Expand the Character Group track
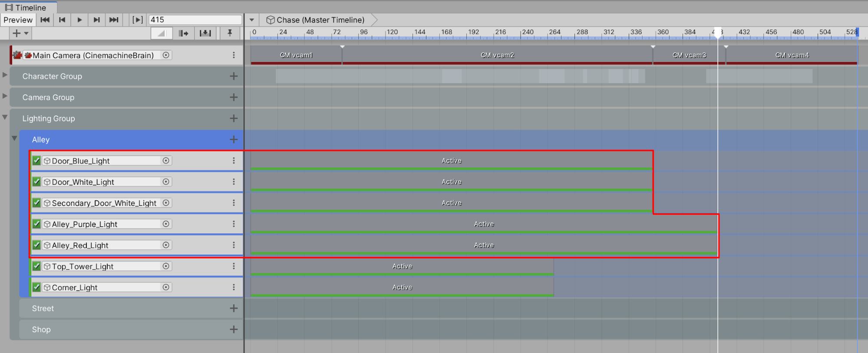Image resolution: width=868 pixels, height=353 pixels. pyautogui.click(x=5, y=75)
